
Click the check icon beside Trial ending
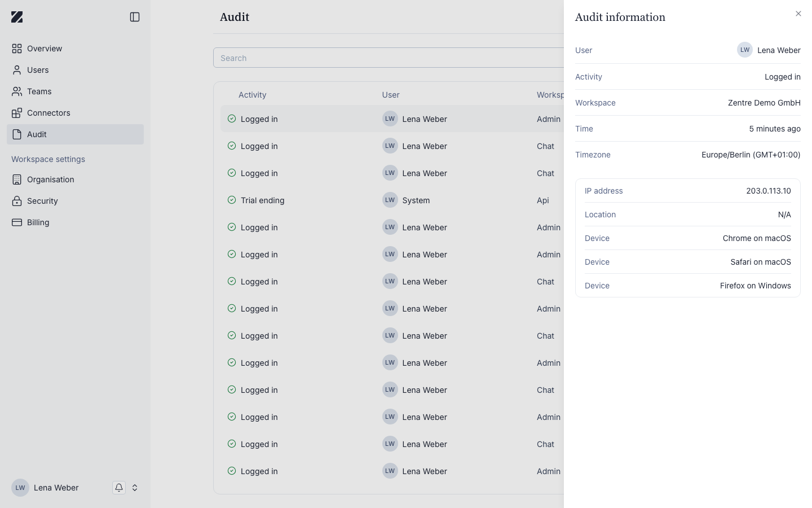point(232,200)
